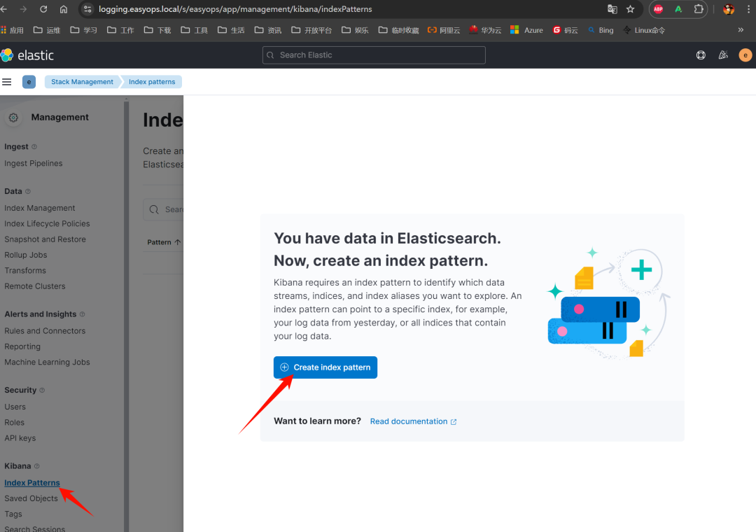Open the extensions puzzle icon
756x532 pixels.
[699, 9]
